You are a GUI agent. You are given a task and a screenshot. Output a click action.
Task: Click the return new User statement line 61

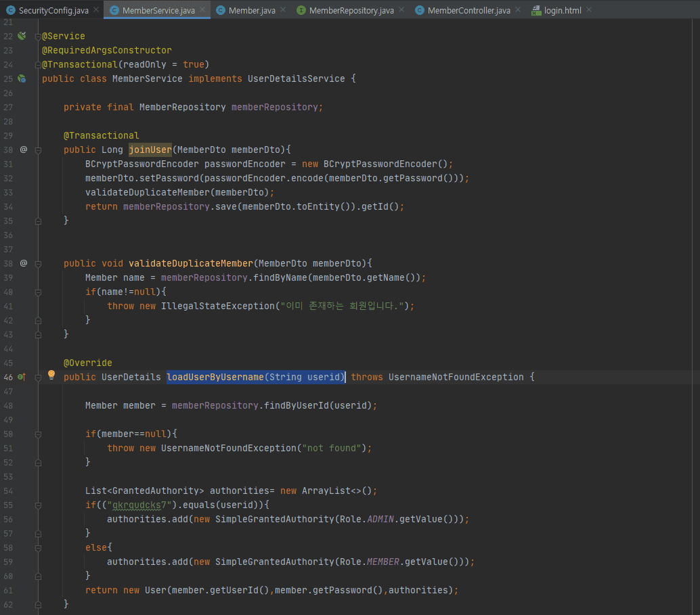[271, 590]
